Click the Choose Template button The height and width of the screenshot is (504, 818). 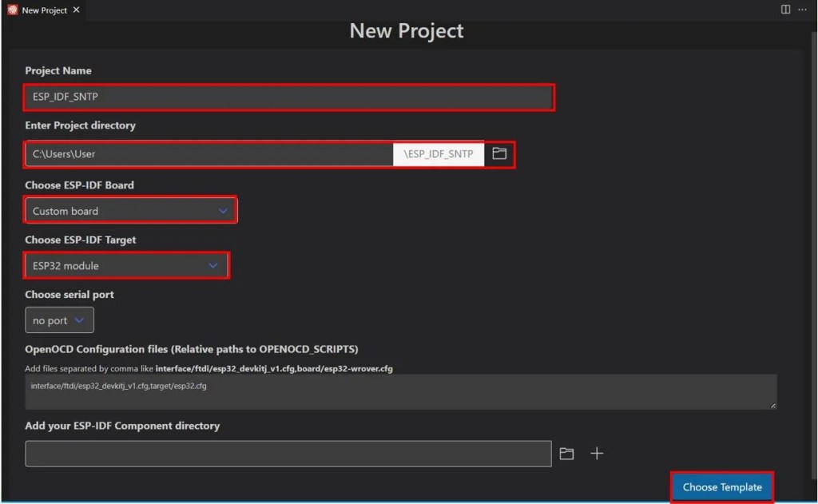tap(721, 486)
